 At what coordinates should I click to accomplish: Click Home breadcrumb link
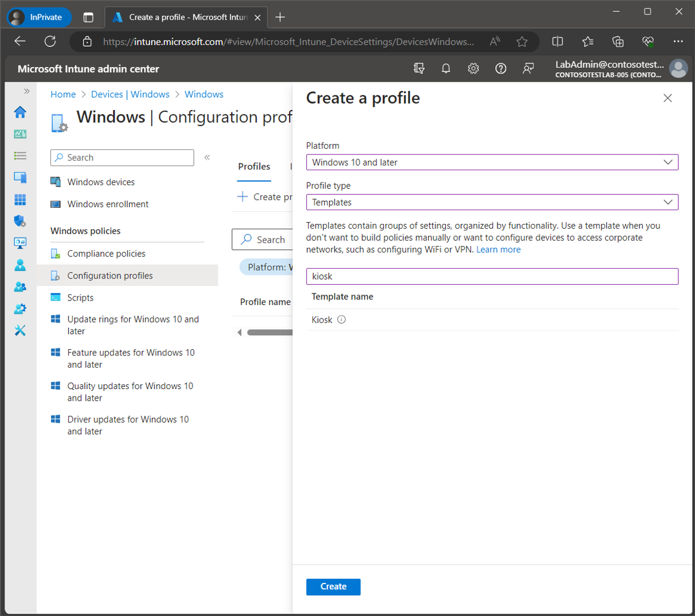tap(63, 94)
